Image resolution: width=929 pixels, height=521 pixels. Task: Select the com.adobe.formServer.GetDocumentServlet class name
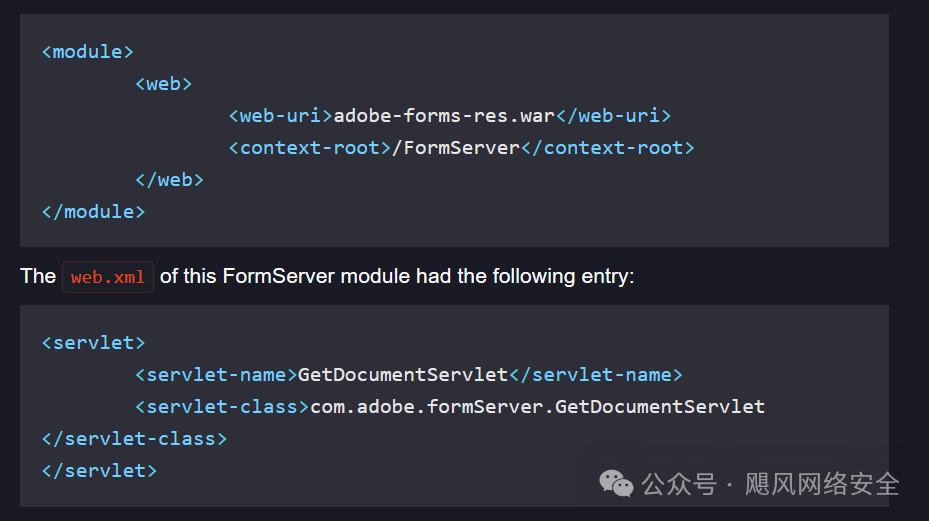(x=537, y=407)
